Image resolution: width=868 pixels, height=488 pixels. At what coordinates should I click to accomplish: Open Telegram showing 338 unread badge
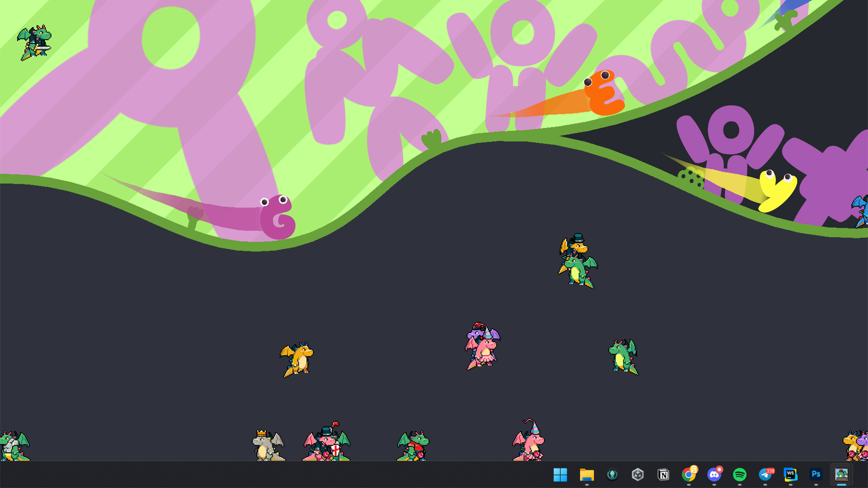[x=765, y=474]
